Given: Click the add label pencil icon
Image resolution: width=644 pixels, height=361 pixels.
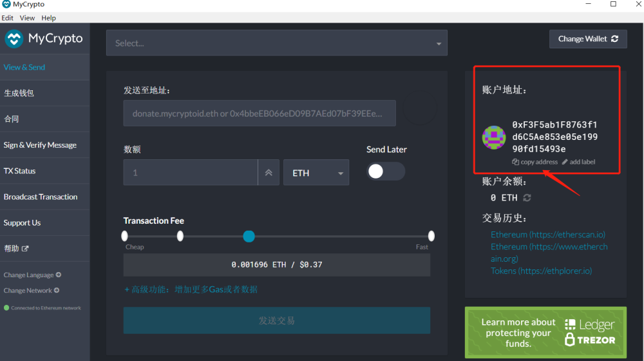Looking at the screenshot, I should coord(565,162).
